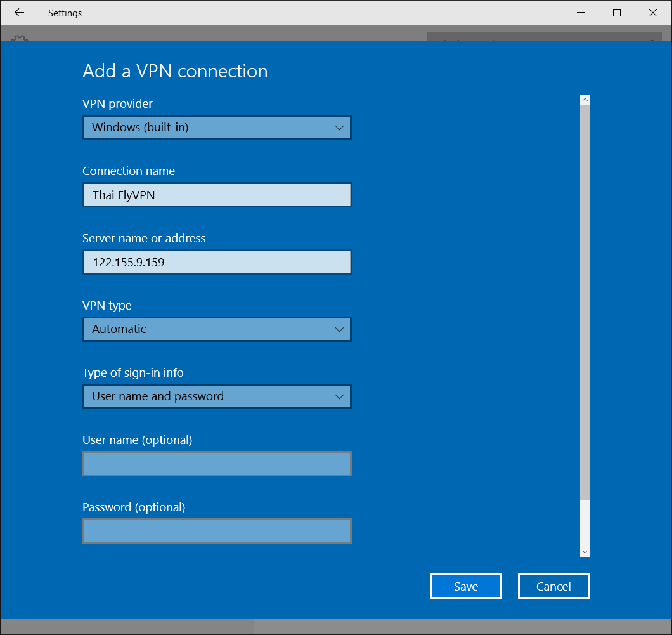Click the User name (optional) field
The height and width of the screenshot is (635, 672).
click(217, 464)
